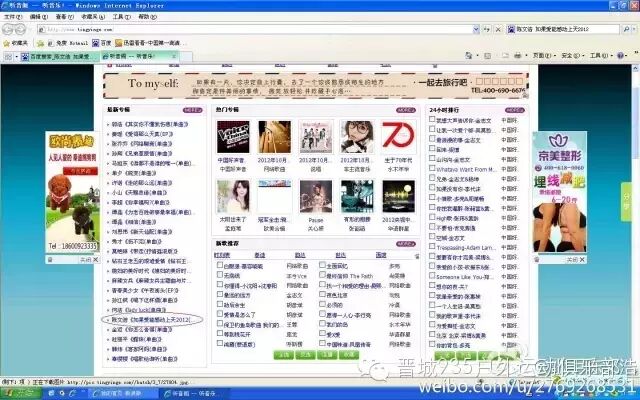Open the four-member group album cover
Viewport: 640px width, 400px height.
point(316,137)
